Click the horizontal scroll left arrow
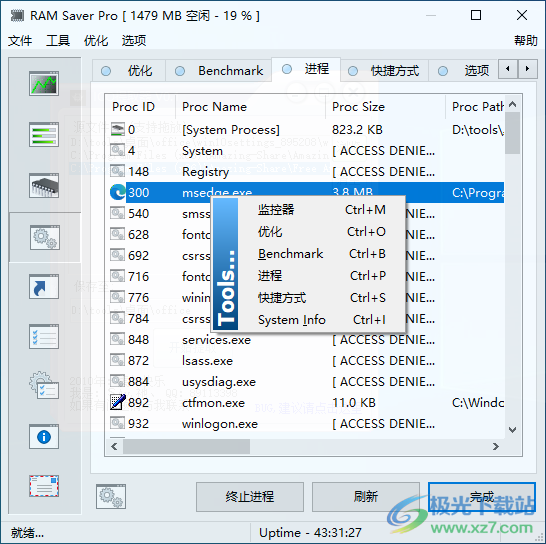 [114, 446]
